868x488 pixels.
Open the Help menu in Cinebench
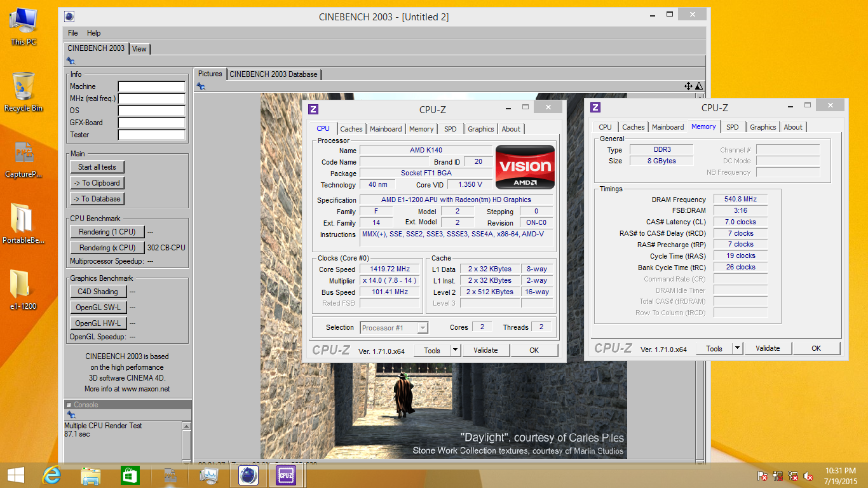coord(93,33)
